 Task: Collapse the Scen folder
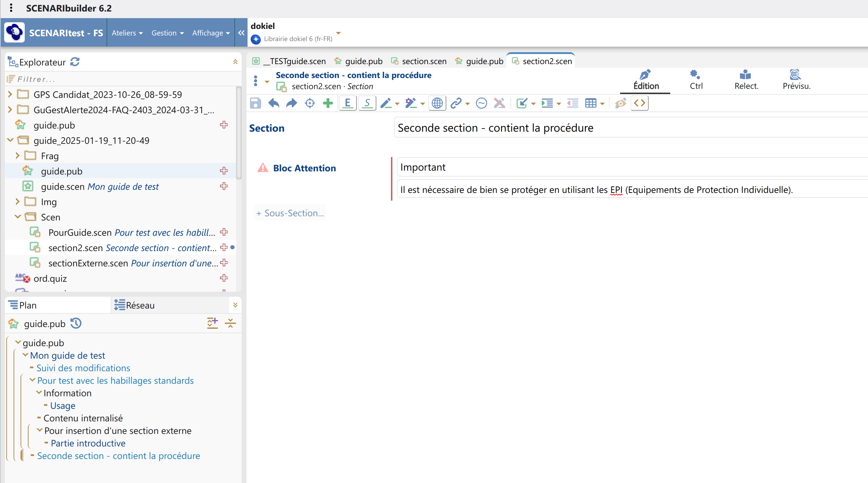click(17, 217)
